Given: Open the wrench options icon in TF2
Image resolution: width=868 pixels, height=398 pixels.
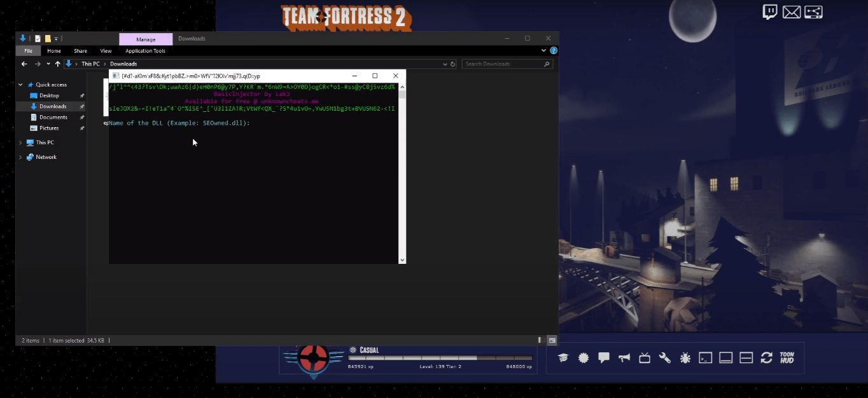Looking at the screenshot, I should 665,358.
